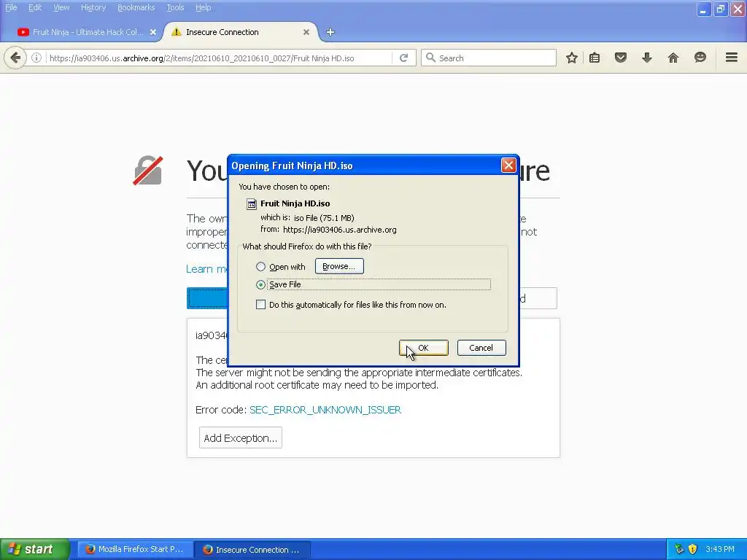
Task: Click the 3:43 PM clock
Action: point(720,549)
